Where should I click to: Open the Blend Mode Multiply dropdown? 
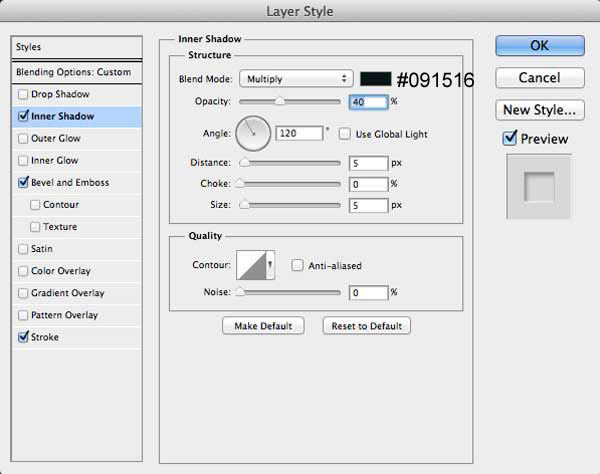[x=296, y=79]
